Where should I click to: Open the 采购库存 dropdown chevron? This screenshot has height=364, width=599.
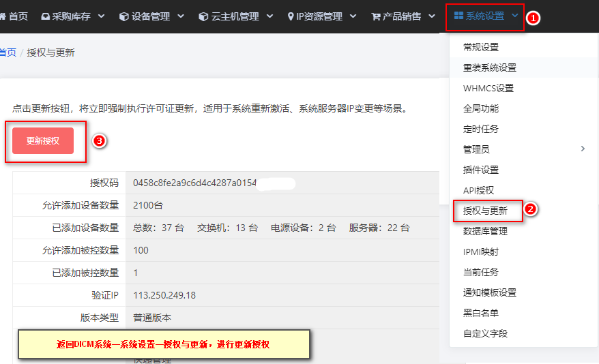pos(101,16)
